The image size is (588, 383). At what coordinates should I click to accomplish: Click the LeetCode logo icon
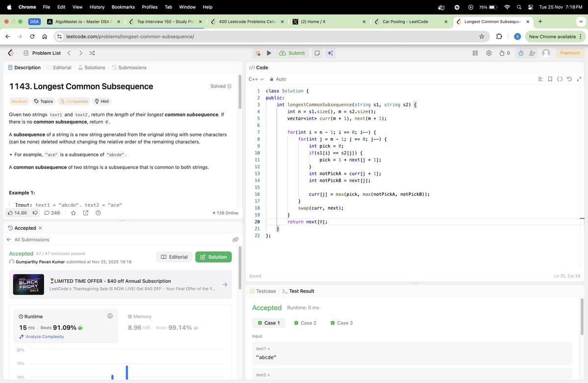11,53
